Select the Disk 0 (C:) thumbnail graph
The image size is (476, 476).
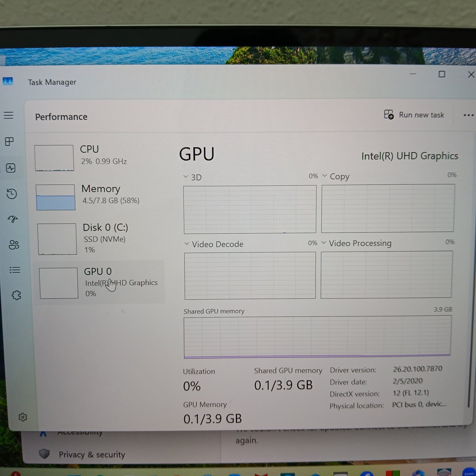pos(57,239)
